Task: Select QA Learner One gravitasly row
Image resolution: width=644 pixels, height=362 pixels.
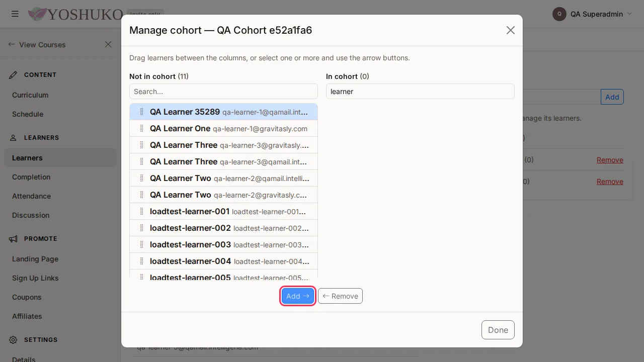Action: [x=223, y=128]
